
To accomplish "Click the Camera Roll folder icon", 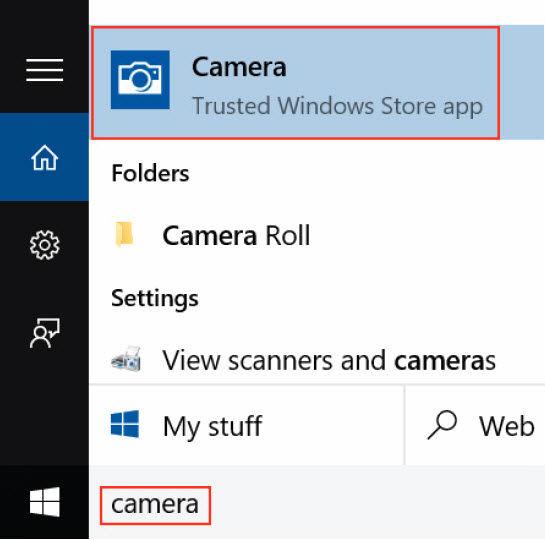I will [x=124, y=234].
